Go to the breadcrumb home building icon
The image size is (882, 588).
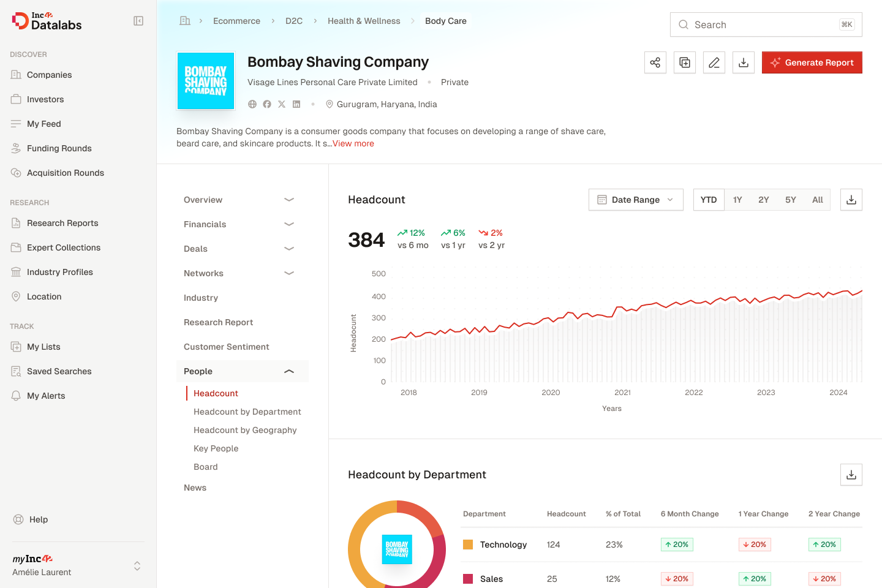point(185,21)
